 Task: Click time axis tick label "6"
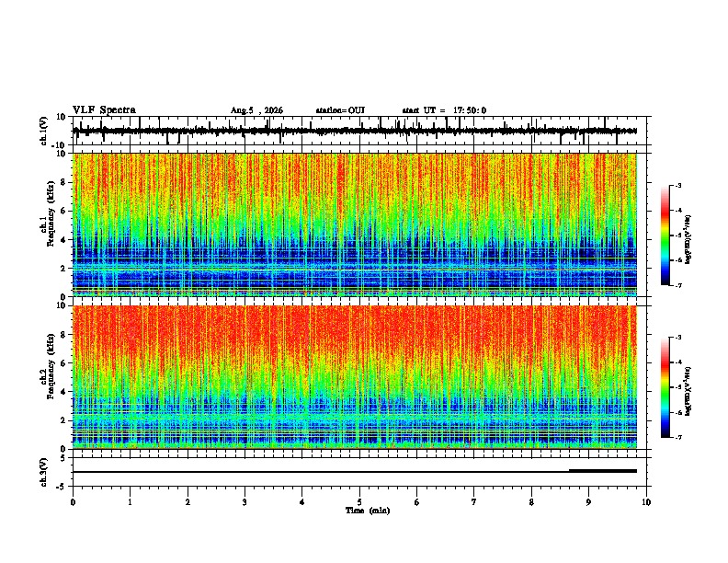[417, 502]
